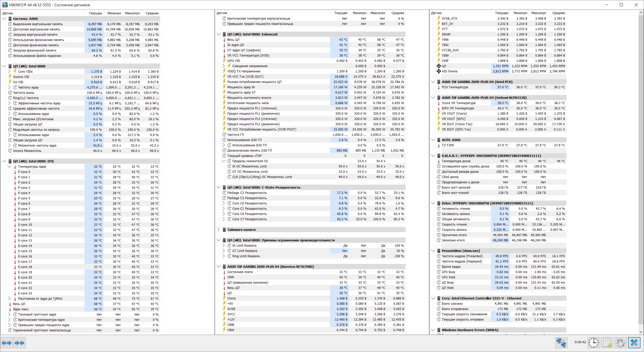Reset timer with the clock icon
644x352 pixels.
594,342
